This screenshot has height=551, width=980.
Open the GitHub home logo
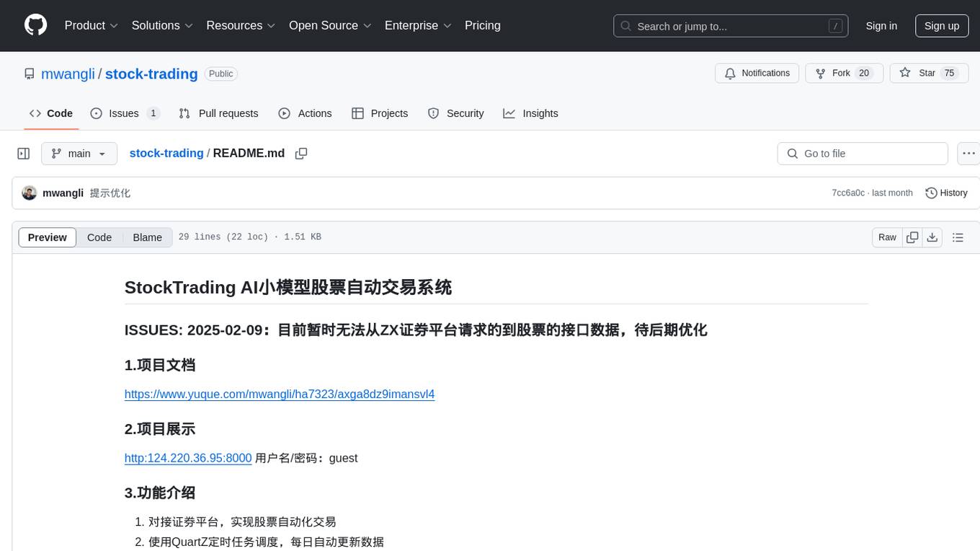(35, 25)
